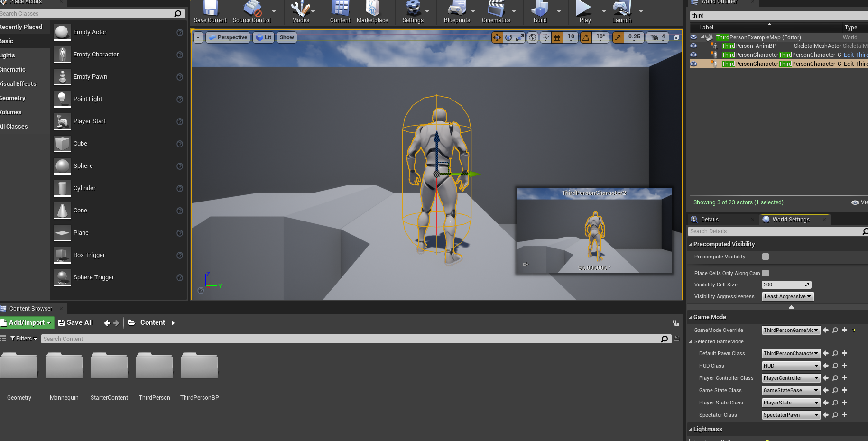
Task: Toggle grid snapping in the viewport
Action: [x=557, y=37]
